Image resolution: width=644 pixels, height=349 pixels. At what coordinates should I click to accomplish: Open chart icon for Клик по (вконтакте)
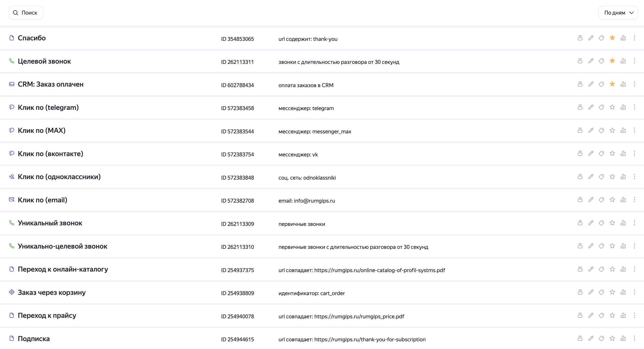click(x=623, y=153)
